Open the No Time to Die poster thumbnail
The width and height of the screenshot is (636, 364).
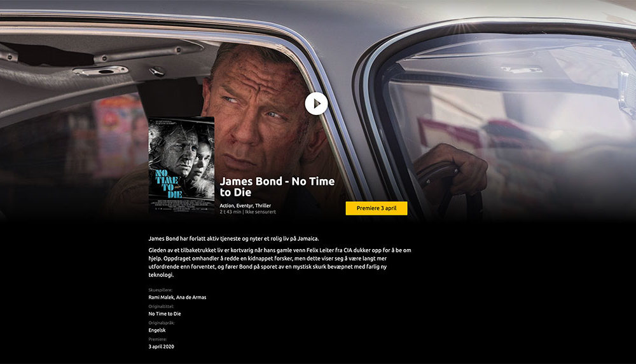click(181, 165)
